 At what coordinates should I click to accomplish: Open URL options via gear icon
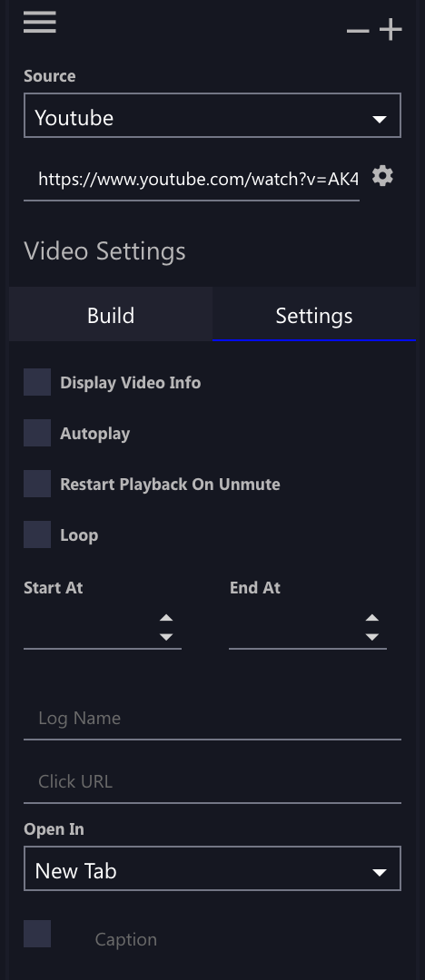[x=382, y=176]
